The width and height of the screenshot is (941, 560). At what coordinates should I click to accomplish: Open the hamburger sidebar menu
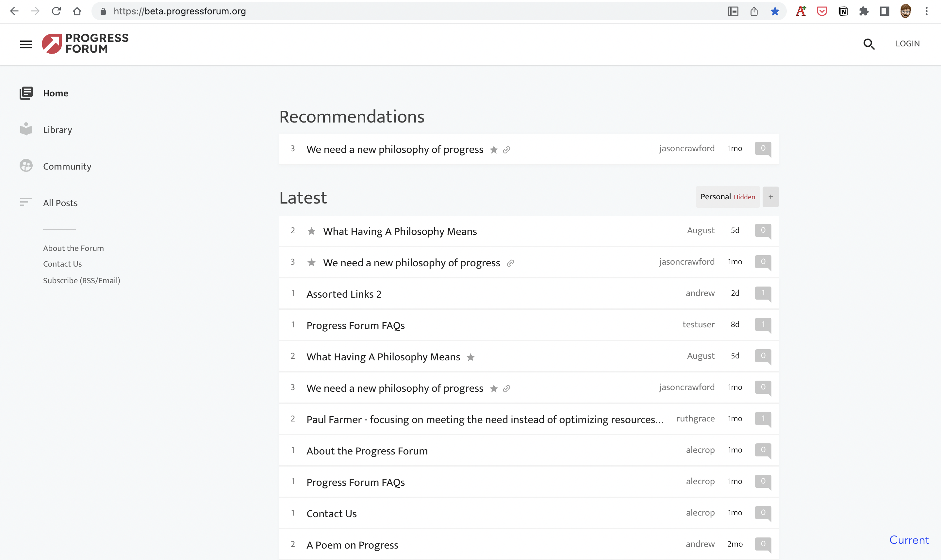coord(26,44)
